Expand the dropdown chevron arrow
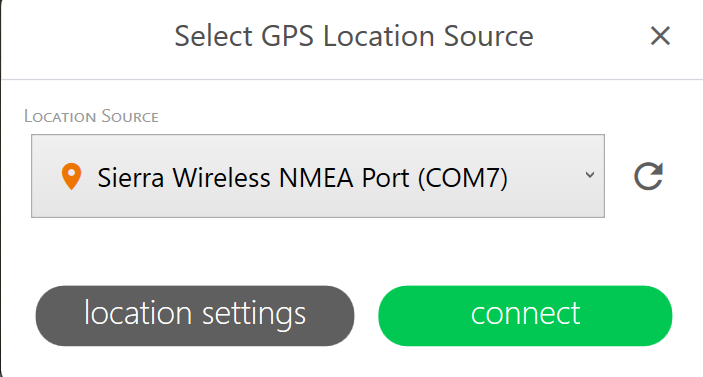The width and height of the screenshot is (703, 377). pyautogui.click(x=590, y=174)
